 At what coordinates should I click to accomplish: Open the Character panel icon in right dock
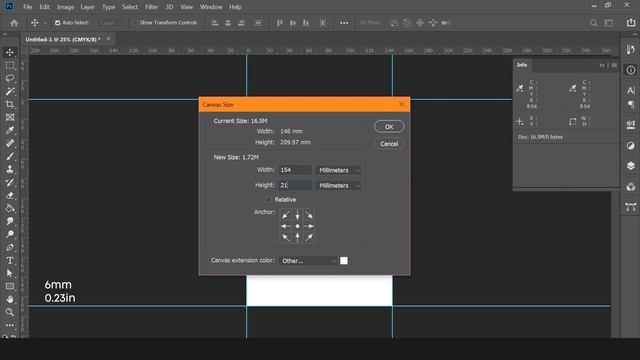(x=631, y=90)
